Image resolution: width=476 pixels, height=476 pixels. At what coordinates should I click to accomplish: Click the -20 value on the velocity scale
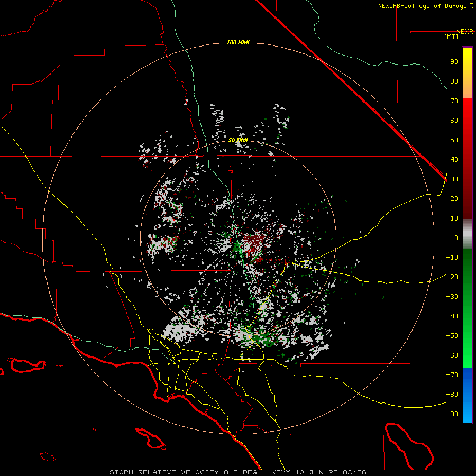[x=452, y=277]
